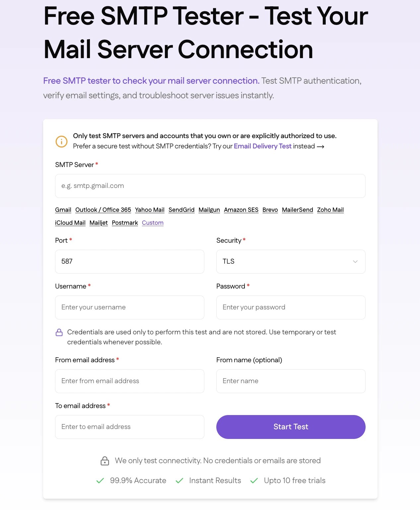Click the checkmark next to Instant Results

[x=180, y=480]
